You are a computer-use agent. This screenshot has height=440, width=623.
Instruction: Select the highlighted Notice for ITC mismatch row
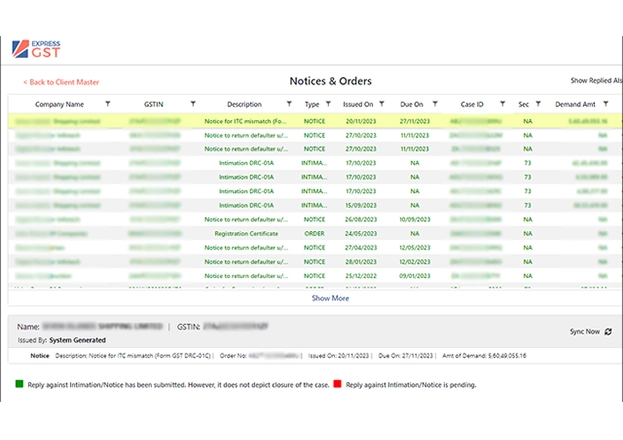click(x=245, y=121)
